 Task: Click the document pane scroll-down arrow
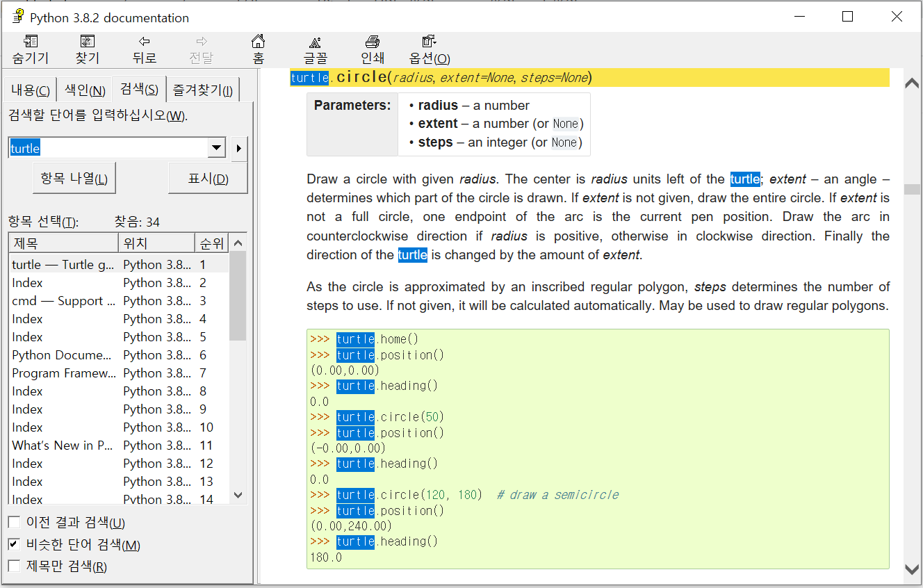click(913, 569)
